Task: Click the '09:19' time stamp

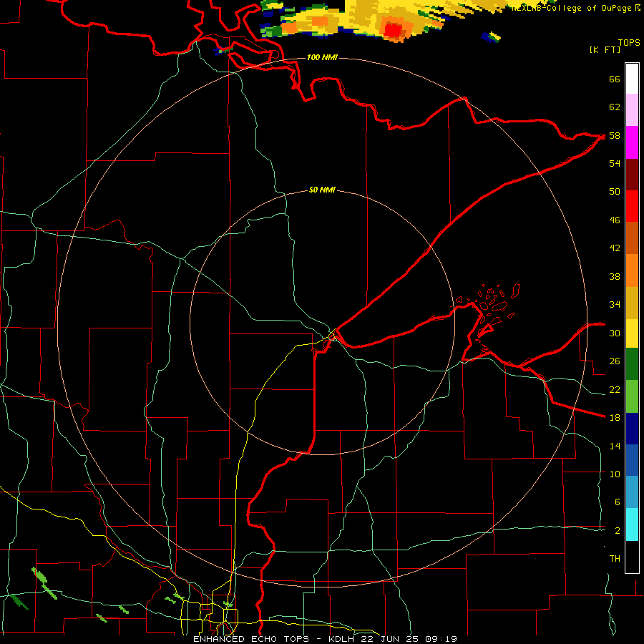Action: (x=441, y=639)
